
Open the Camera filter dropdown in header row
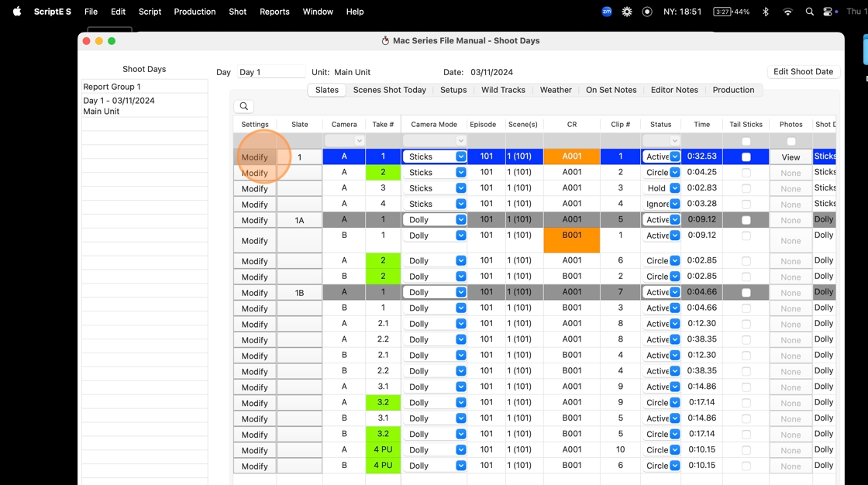click(x=344, y=141)
